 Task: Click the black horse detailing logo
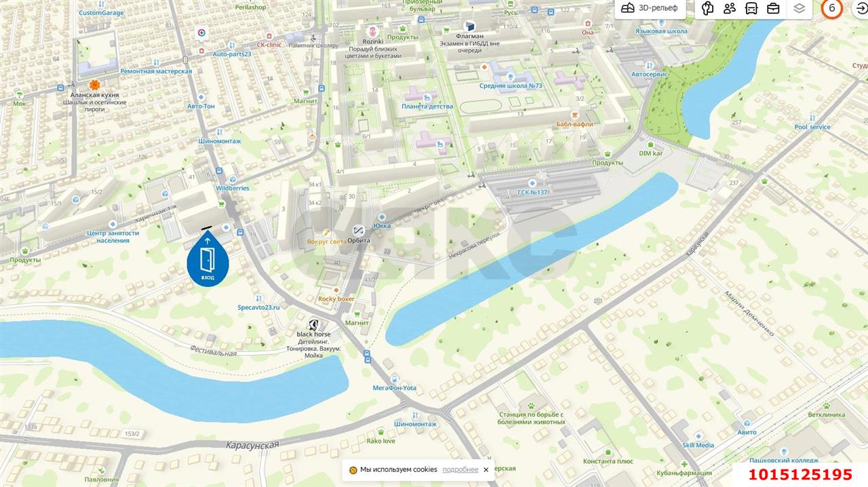[x=313, y=324]
